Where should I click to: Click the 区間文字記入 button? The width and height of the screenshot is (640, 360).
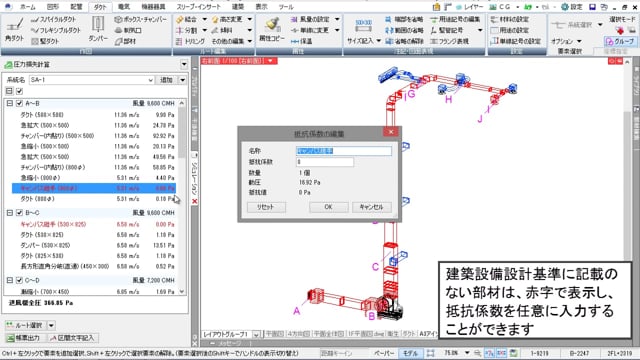72,338
